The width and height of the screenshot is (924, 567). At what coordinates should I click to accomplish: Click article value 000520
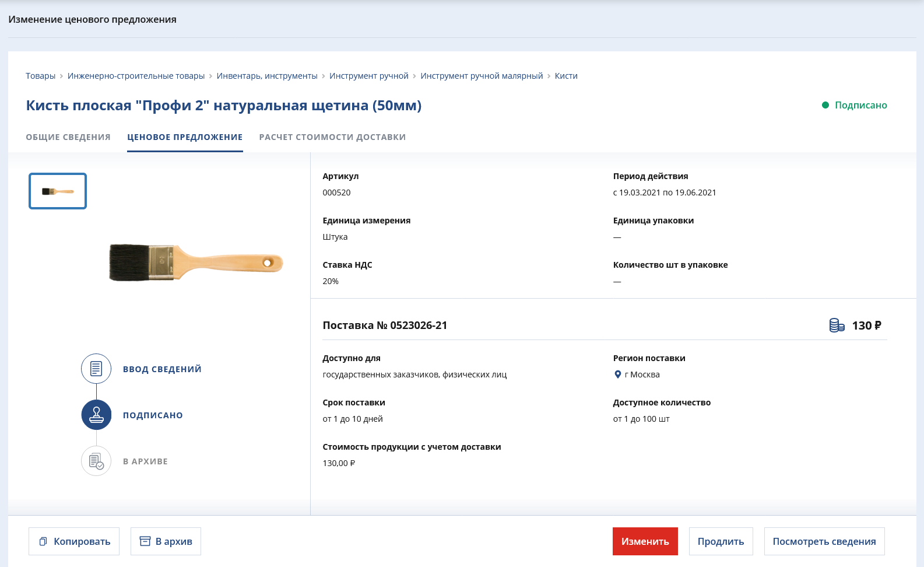click(336, 192)
